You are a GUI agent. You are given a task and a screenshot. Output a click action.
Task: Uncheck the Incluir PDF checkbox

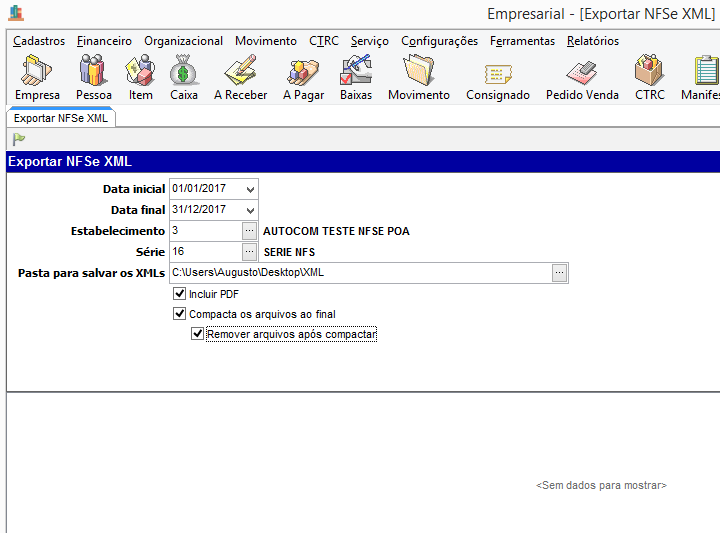pos(180,294)
